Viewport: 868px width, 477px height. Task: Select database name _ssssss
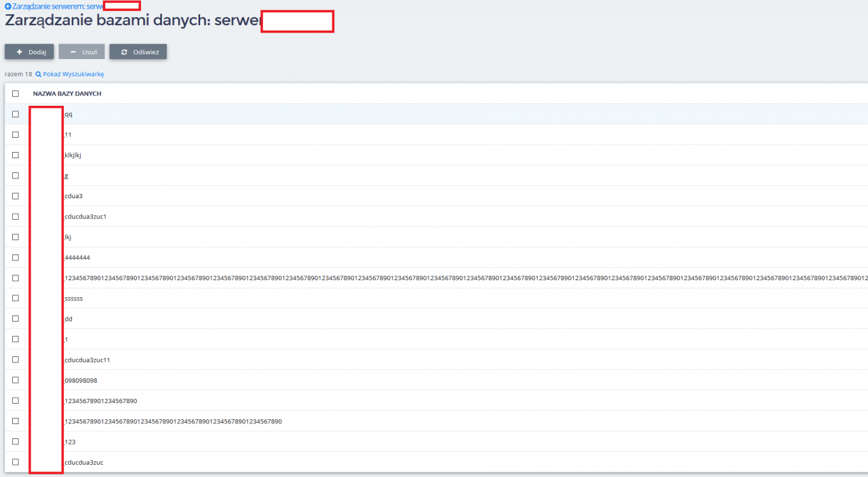click(73, 299)
